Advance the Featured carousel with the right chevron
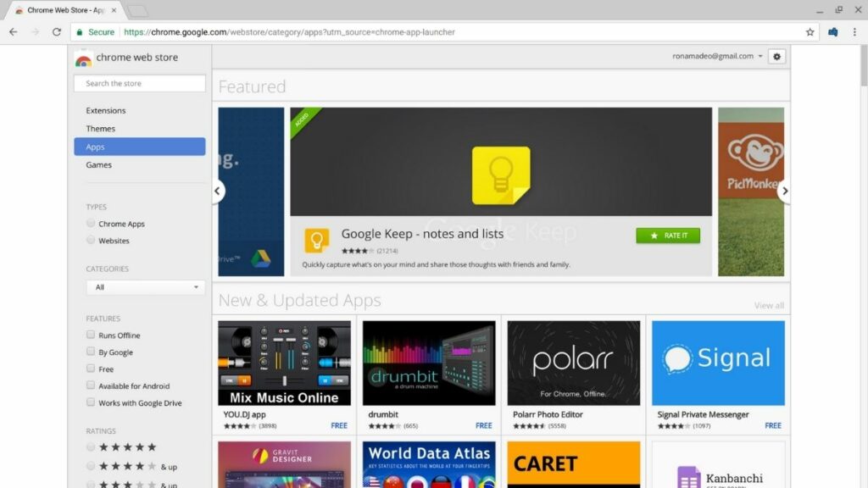Screen dimensions: 868x488 pos(785,191)
